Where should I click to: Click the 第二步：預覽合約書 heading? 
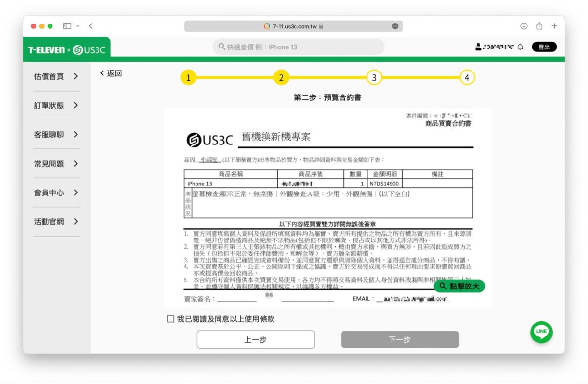[328, 97]
